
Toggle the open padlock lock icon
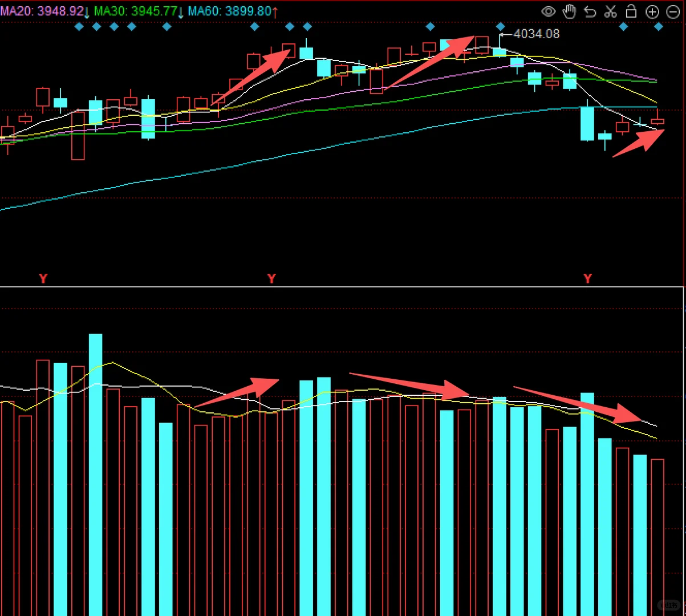(x=631, y=11)
